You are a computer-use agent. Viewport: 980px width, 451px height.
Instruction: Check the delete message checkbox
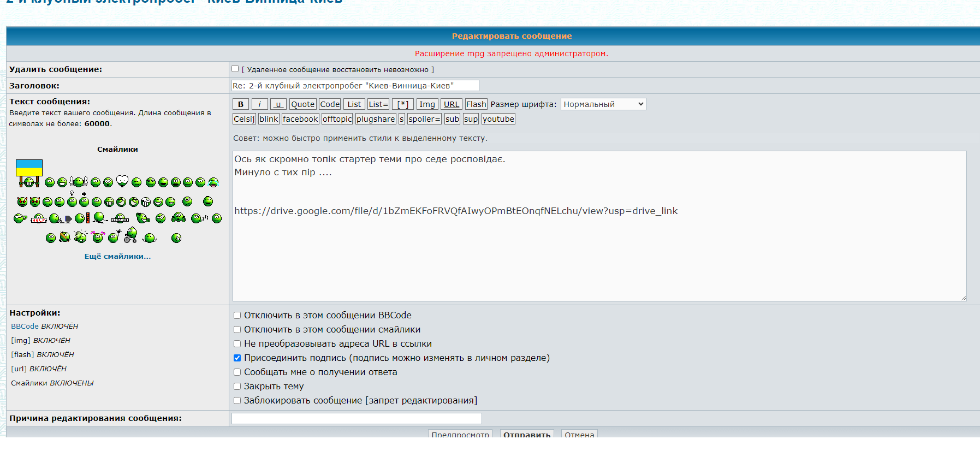click(235, 69)
